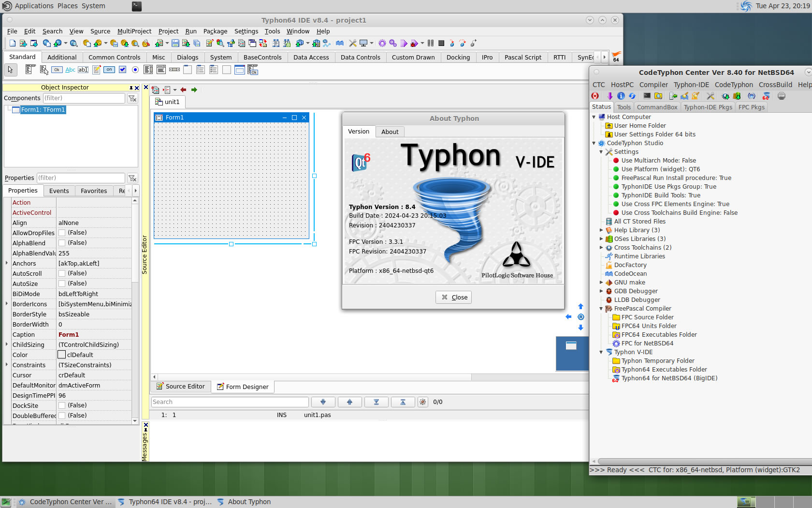Toggle the AlphaBlend checkbox
The height and width of the screenshot is (508, 812).
62,243
